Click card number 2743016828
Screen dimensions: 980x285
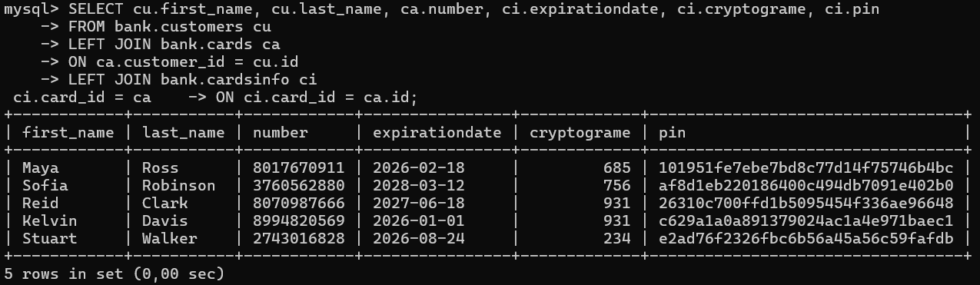pos(299,239)
